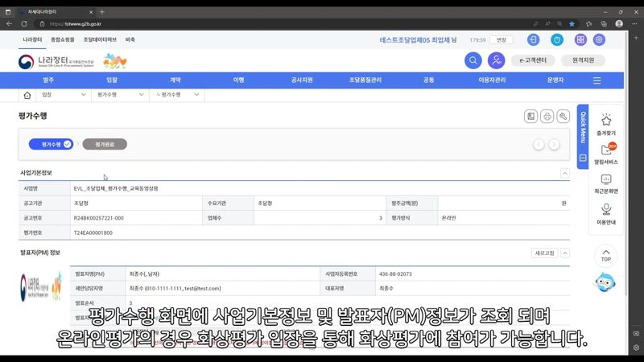Open 발주 menu in navigation bar
This screenshot has height=362, width=644.
point(48,80)
